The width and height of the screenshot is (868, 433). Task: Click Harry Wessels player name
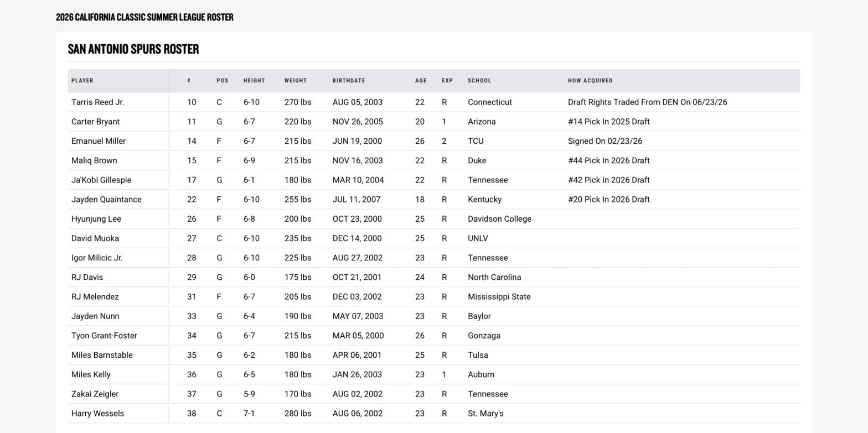click(x=97, y=414)
